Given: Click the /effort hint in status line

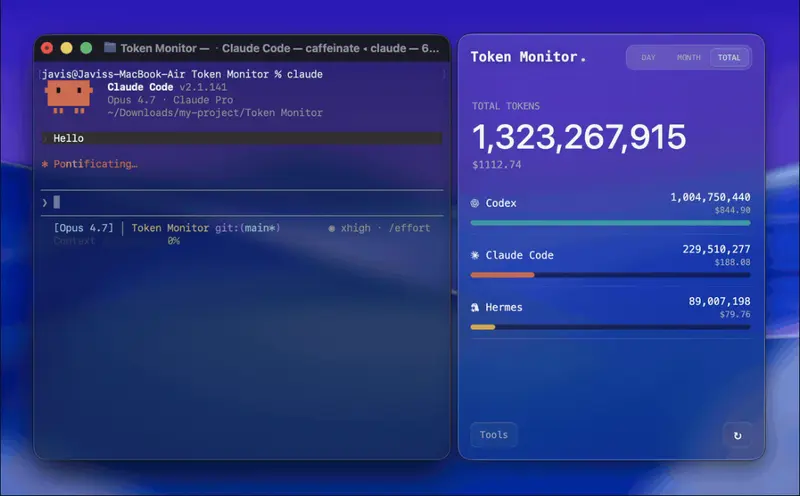Looking at the screenshot, I should [409, 228].
